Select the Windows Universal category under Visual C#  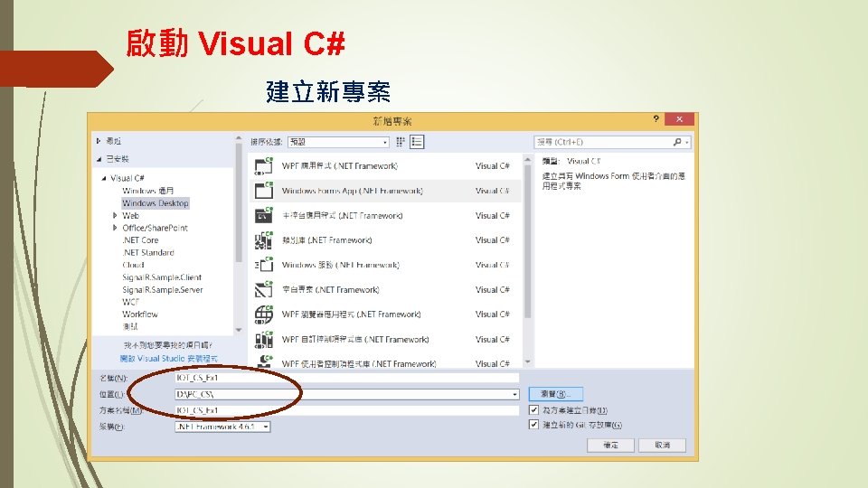tap(147, 191)
